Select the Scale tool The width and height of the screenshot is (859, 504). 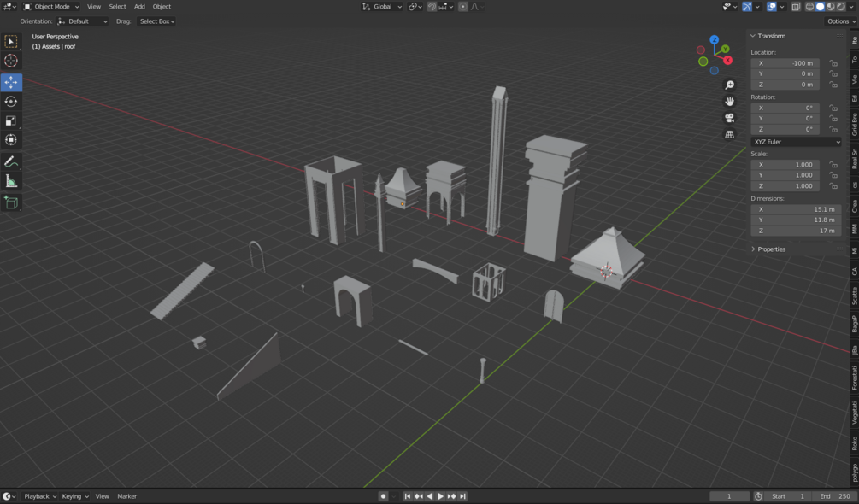pos(11,121)
